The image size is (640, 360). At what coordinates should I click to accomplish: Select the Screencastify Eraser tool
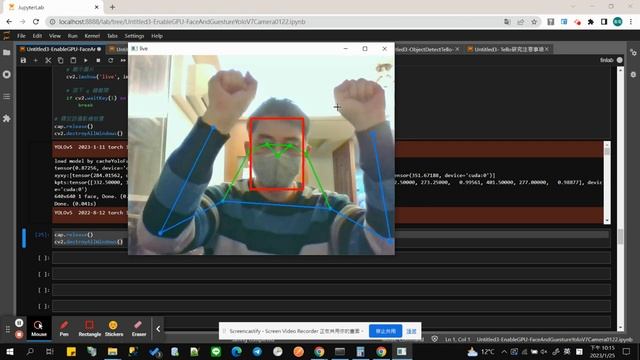[139, 329]
